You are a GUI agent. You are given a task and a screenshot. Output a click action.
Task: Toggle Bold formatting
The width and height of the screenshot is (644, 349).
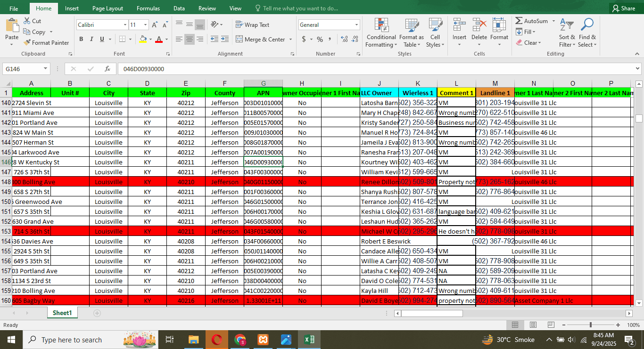pos(81,39)
